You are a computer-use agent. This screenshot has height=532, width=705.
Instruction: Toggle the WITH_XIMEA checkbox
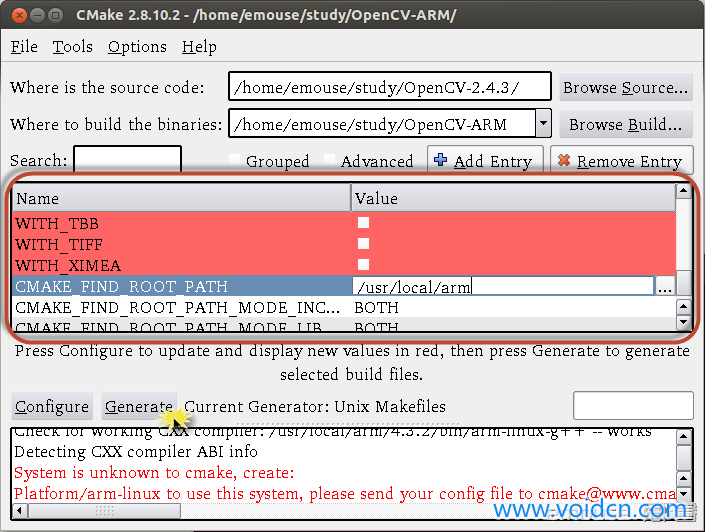coord(363,264)
